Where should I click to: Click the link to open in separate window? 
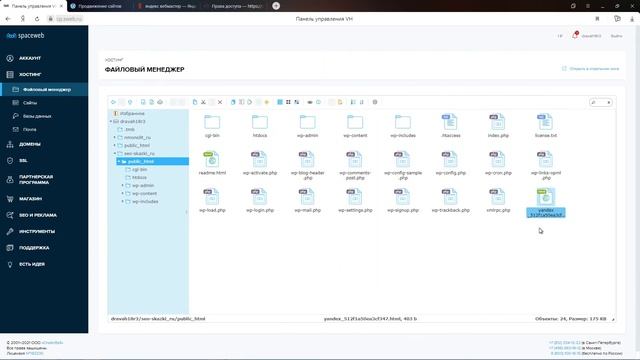[591, 69]
